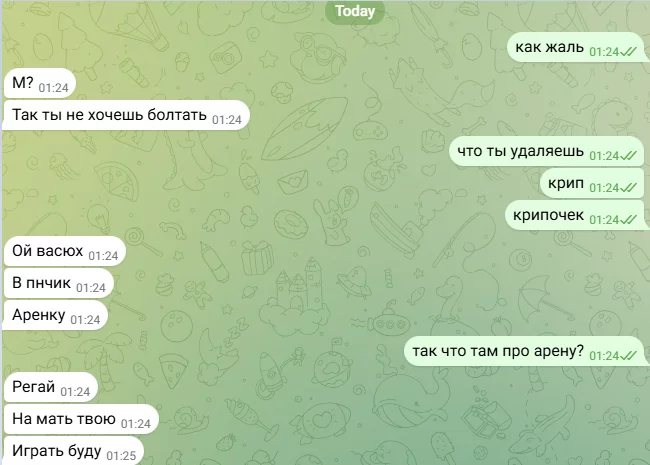Click the 'В пнчик' message bubble
The height and width of the screenshot is (465, 650).
(58, 283)
